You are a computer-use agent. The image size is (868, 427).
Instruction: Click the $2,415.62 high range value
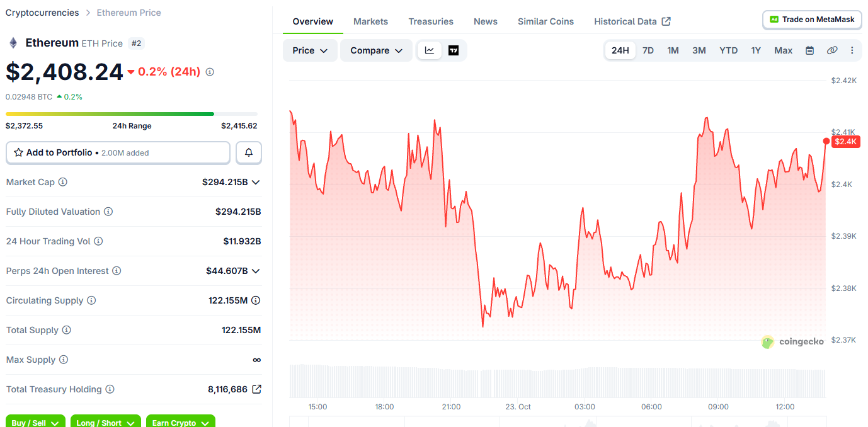pyautogui.click(x=239, y=125)
